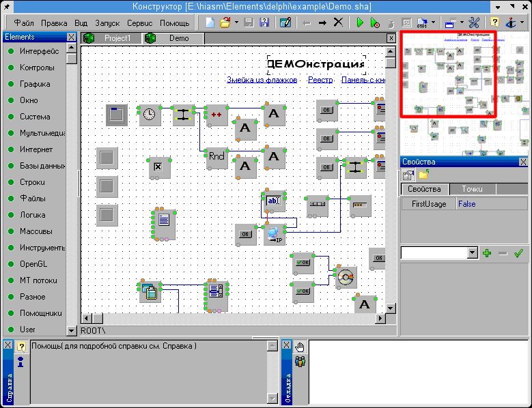
Task: Toggle the FirstUsage False value
Action: 467,204
